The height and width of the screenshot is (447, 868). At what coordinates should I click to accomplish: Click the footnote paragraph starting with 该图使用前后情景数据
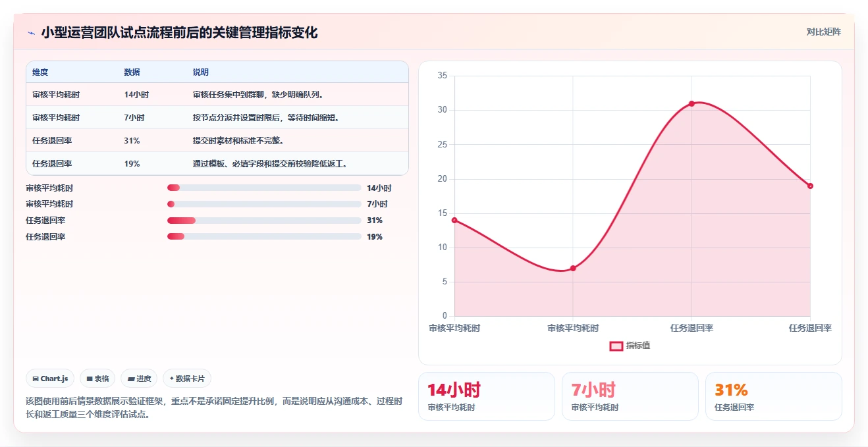pyautogui.click(x=214, y=408)
